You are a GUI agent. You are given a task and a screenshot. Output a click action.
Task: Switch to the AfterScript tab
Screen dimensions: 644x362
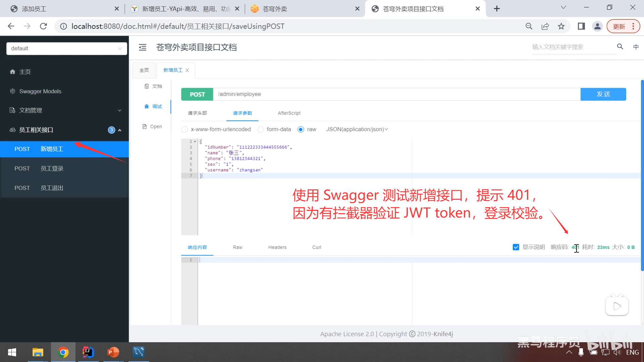(x=288, y=113)
